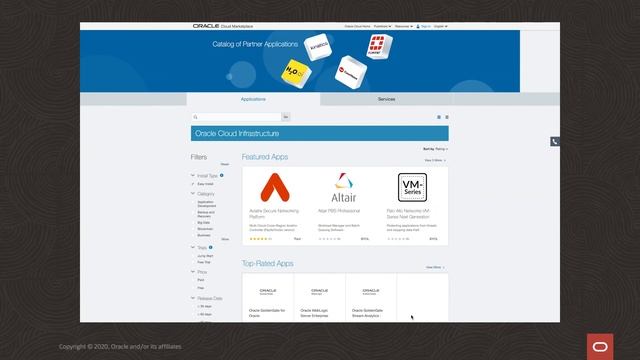The width and height of the screenshot is (640, 360).
Task: Collapse the Category filter section
Action: point(193,193)
